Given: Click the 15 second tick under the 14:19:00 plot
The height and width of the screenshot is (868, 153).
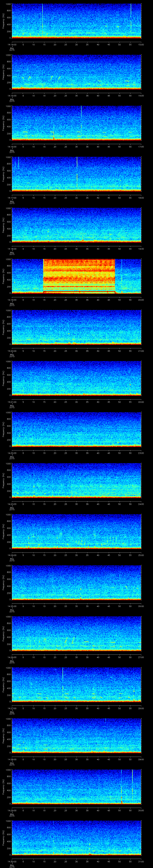Looking at the screenshot, I should pos(44,300).
